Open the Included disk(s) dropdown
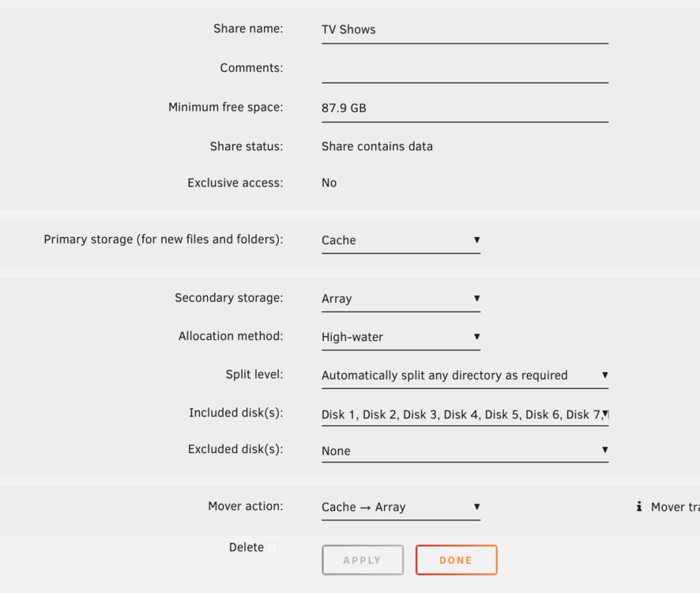The width and height of the screenshot is (700, 593). (x=465, y=414)
